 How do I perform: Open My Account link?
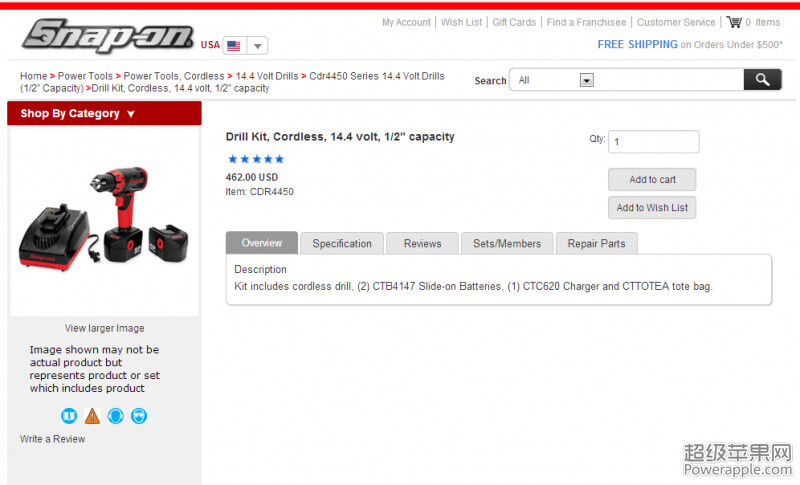406,22
